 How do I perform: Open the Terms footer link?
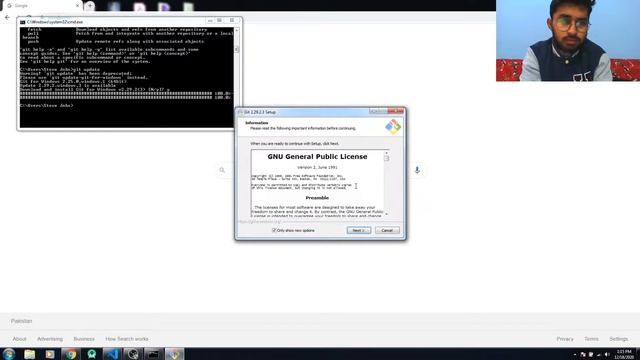click(x=591, y=339)
